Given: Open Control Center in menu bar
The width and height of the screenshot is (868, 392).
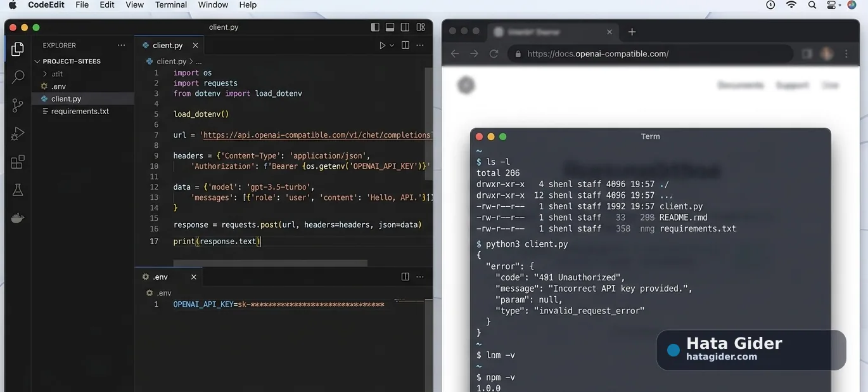Looking at the screenshot, I should coord(832,5).
